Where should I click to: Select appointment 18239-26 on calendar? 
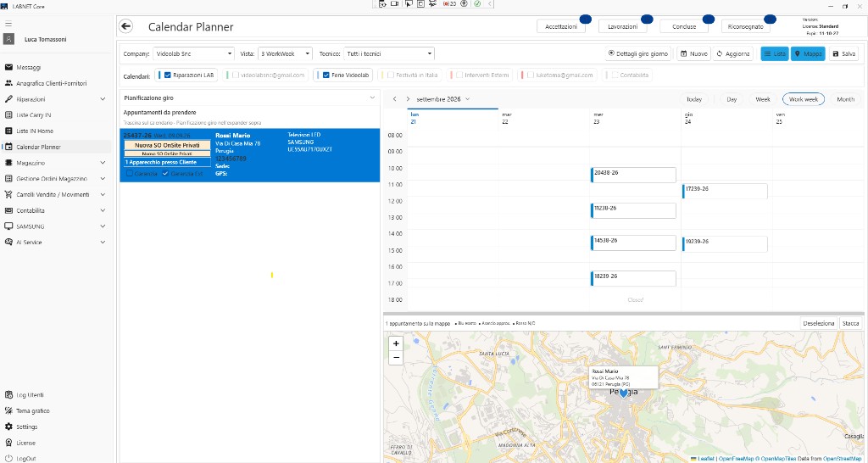[633, 278]
